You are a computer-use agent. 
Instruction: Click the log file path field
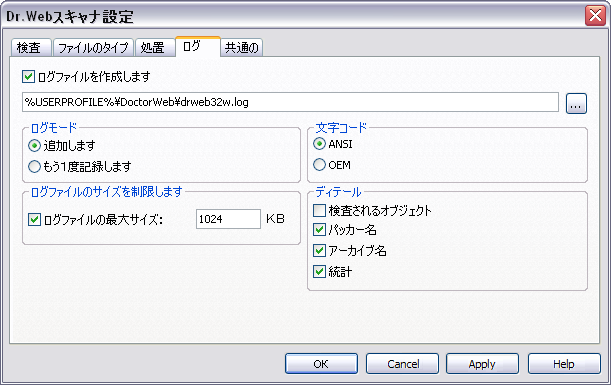pyautogui.click(x=290, y=102)
